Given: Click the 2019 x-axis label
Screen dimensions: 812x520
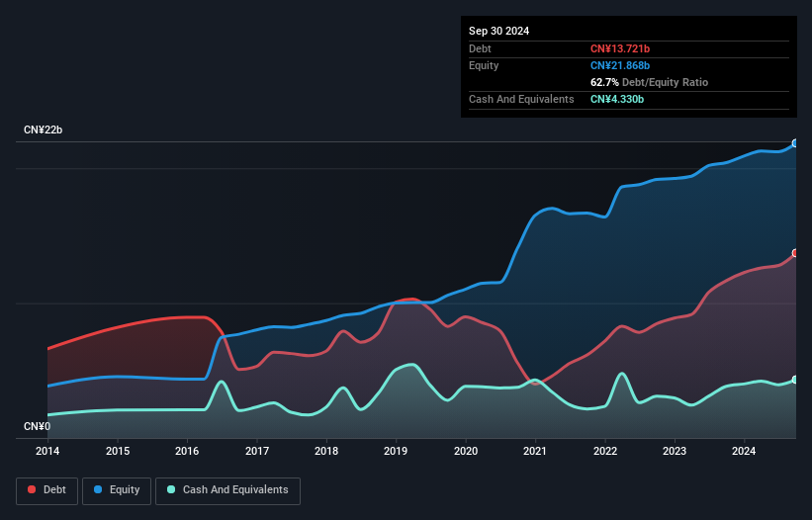Looking at the screenshot, I should 396,451.
